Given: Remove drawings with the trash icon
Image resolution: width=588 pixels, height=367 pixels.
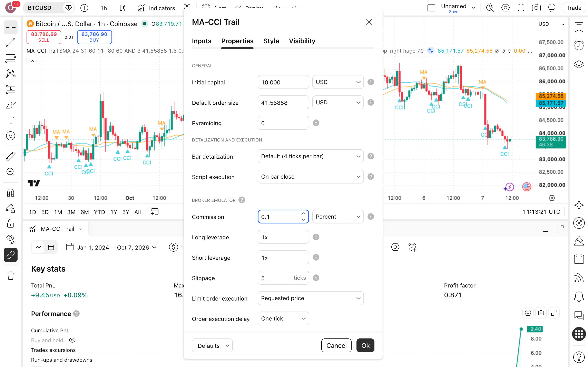Looking at the screenshot, I should click(x=10, y=276).
